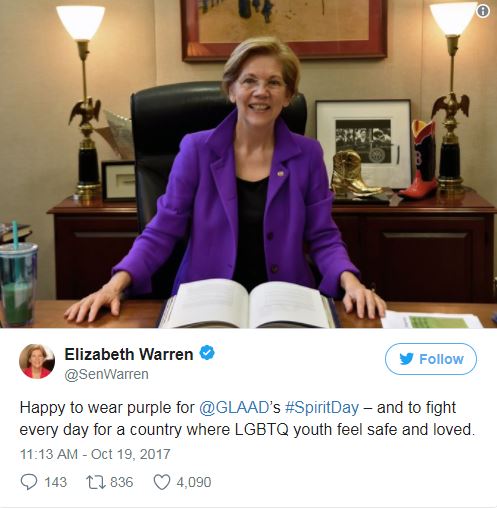
Task: Open the info icon on the photo corner
Action: pyautogui.click(x=483, y=11)
